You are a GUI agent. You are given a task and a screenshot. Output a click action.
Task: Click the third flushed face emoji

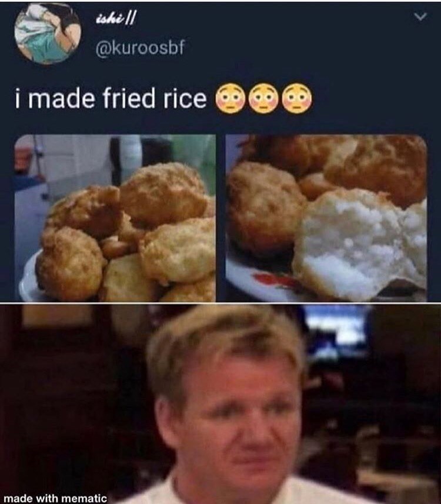click(297, 98)
